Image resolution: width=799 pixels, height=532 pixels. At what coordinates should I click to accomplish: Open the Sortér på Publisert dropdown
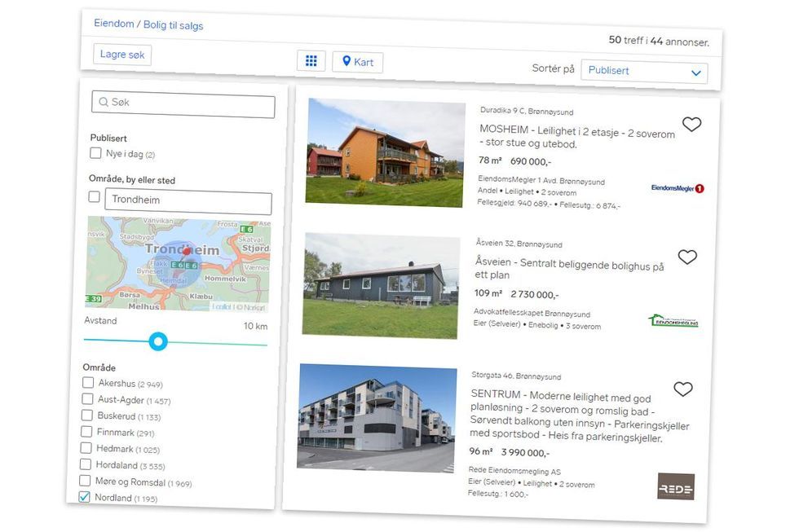643,72
